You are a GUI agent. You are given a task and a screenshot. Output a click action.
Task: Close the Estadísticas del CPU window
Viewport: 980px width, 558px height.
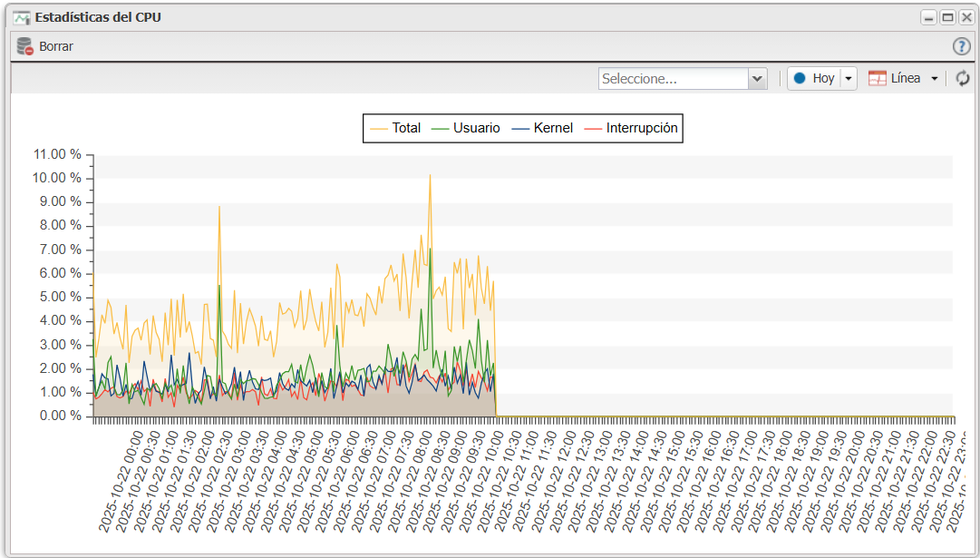[966, 17]
